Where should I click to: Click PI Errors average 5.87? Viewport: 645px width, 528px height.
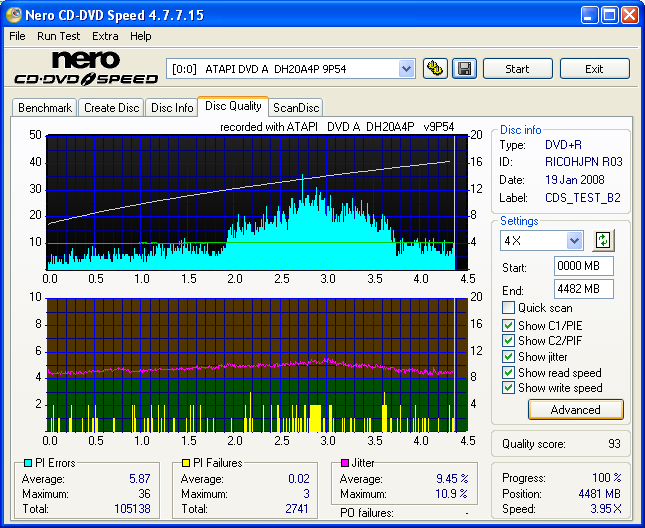pos(140,479)
